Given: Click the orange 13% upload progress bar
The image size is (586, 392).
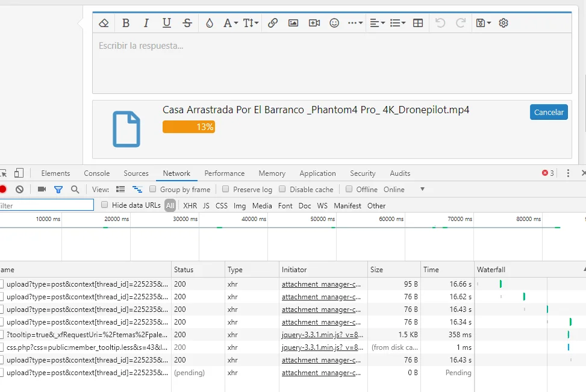Looking at the screenshot, I should click(189, 127).
